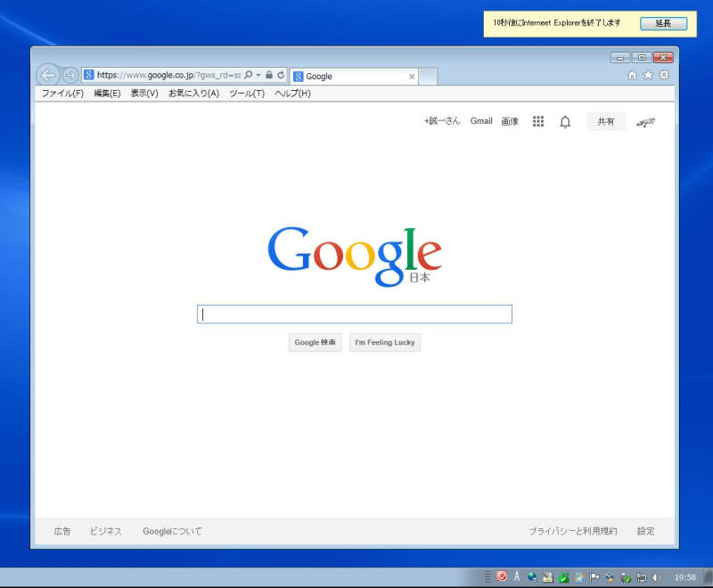Click the 延長 button in the notice
The image size is (713, 588).
tap(663, 23)
